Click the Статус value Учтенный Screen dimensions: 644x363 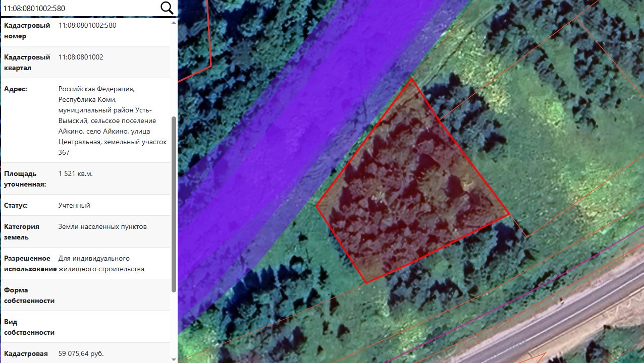[74, 205]
